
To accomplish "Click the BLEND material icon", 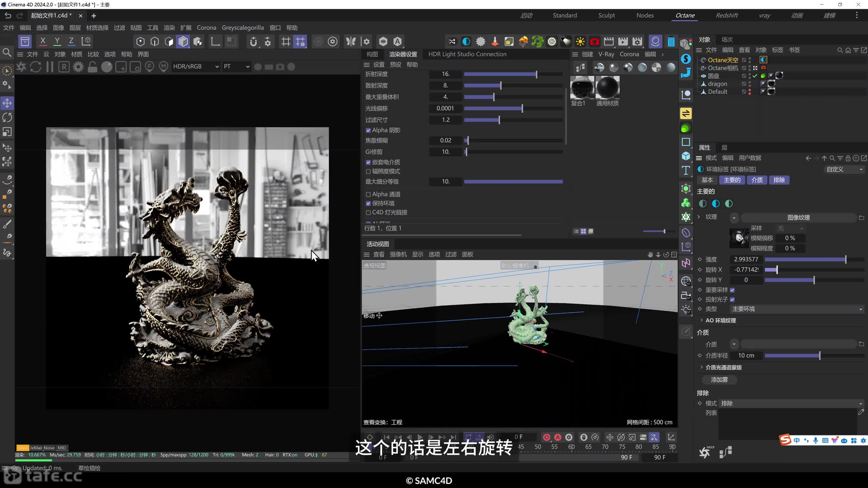I will coord(599,67).
